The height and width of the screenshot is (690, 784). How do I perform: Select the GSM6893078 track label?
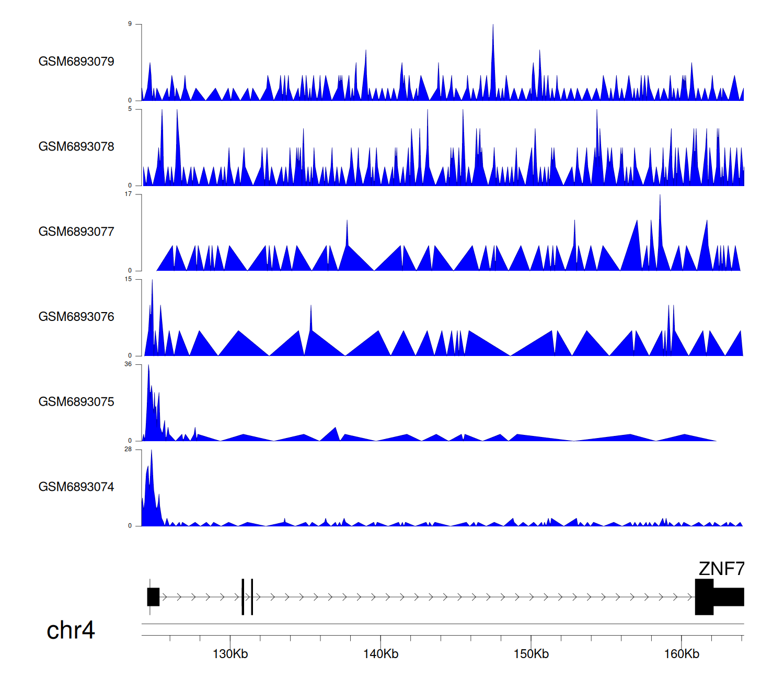pos(76,147)
